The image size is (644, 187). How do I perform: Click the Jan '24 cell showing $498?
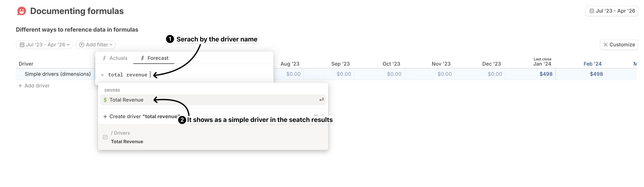[x=545, y=74]
